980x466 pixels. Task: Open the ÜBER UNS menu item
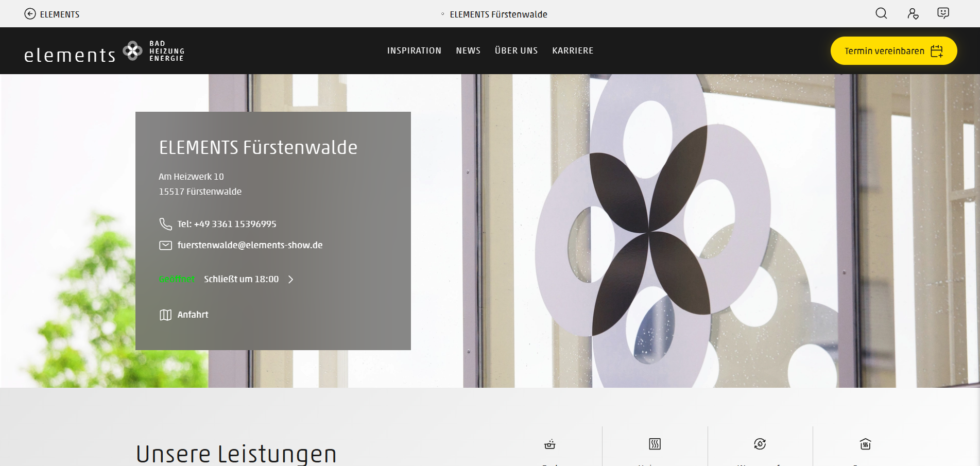pos(516,50)
